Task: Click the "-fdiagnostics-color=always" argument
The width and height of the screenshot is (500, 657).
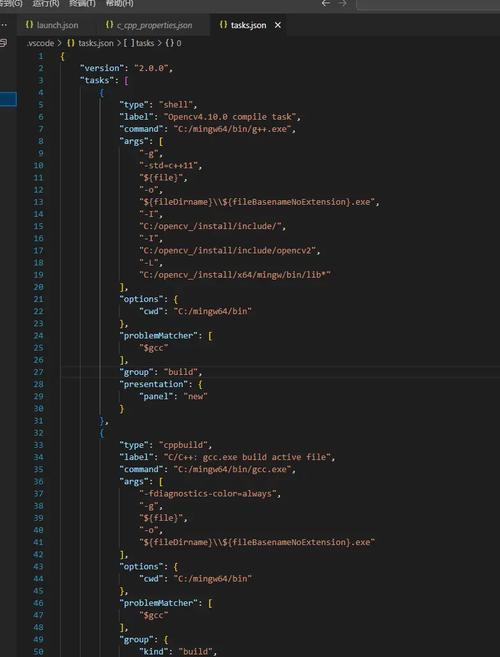Action: (207, 494)
